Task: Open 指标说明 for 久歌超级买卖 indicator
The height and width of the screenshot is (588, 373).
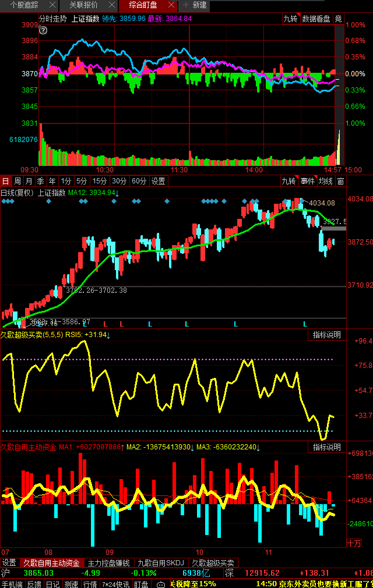Action: tap(327, 335)
